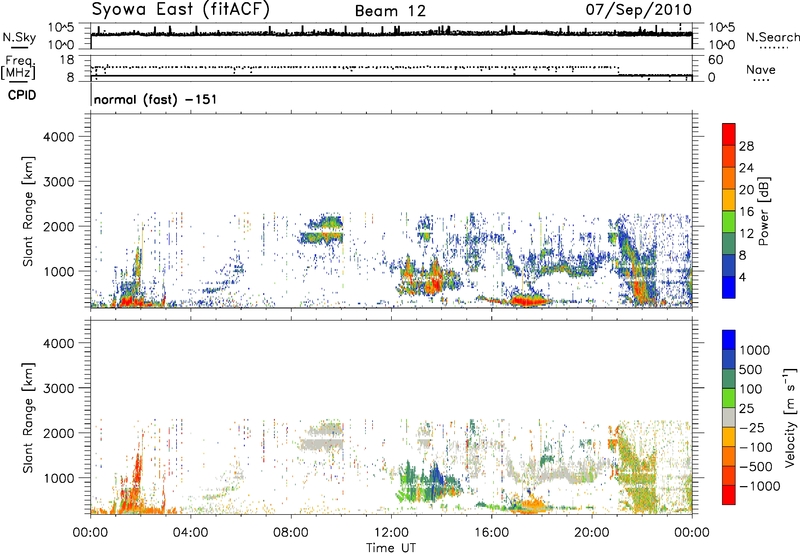The width and height of the screenshot is (800, 554).
Task: Select the light green 25–100 Velocity segment
Action: point(729,398)
